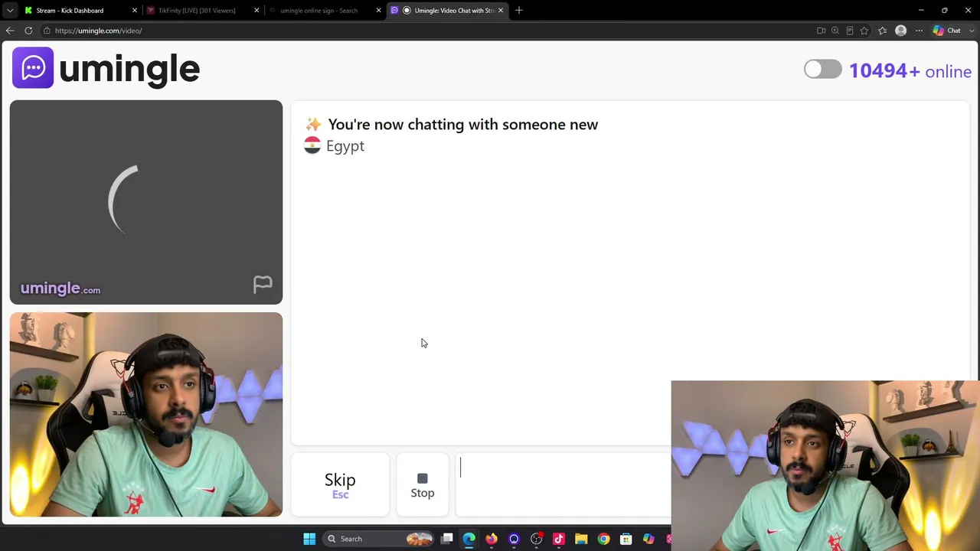Click the "10494+ online" counter text
Screen dimensions: 980x551
[x=910, y=71]
